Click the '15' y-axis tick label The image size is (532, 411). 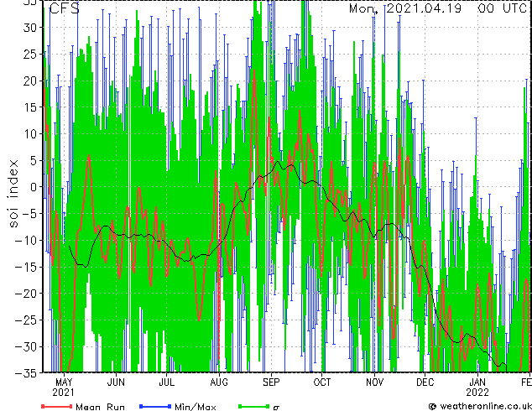tap(29, 107)
